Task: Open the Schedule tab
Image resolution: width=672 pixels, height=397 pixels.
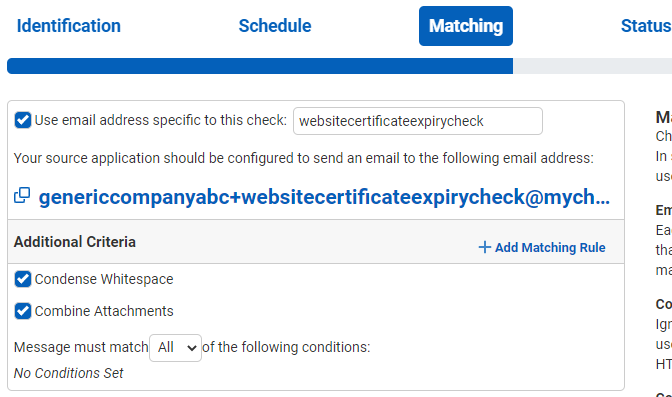Action: click(275, 26)
